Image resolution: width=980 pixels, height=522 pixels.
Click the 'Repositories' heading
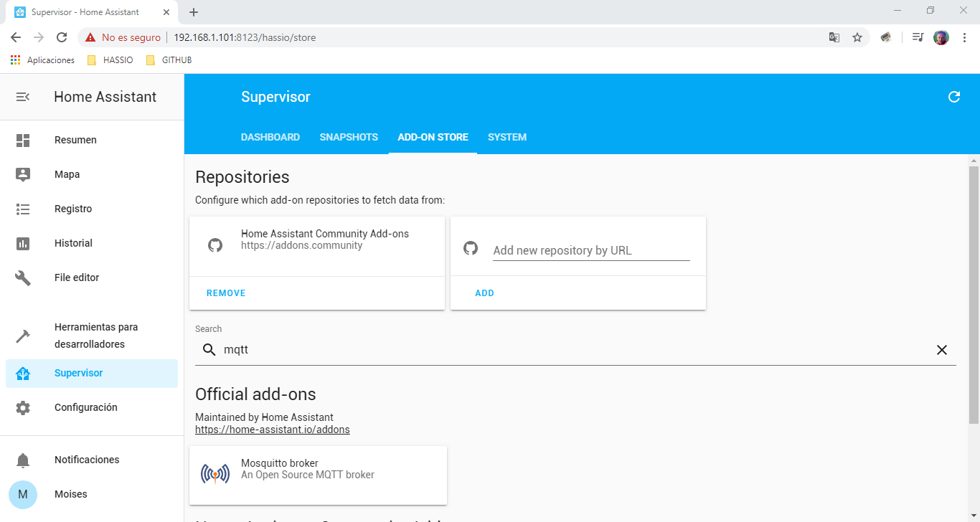[242, 177]
